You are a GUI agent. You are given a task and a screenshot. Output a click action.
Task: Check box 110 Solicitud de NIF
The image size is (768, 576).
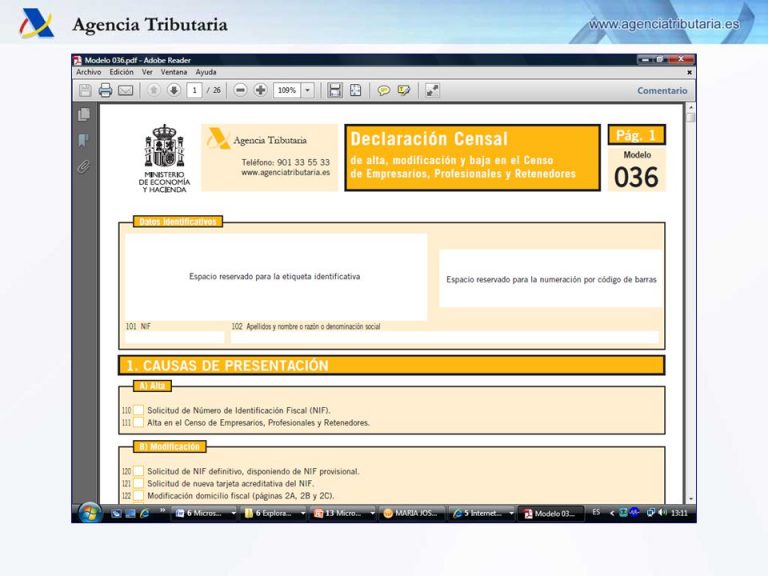point(139,410)
